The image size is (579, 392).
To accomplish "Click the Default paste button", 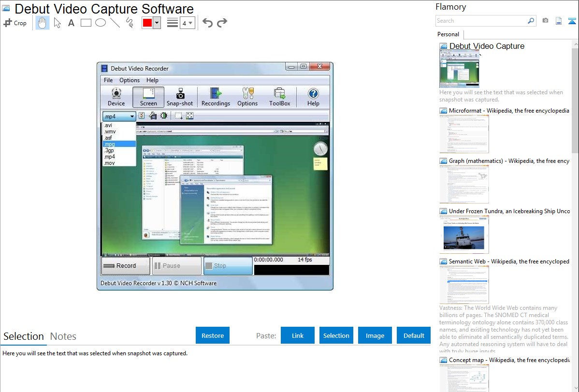I will click(x=414, y=335).
